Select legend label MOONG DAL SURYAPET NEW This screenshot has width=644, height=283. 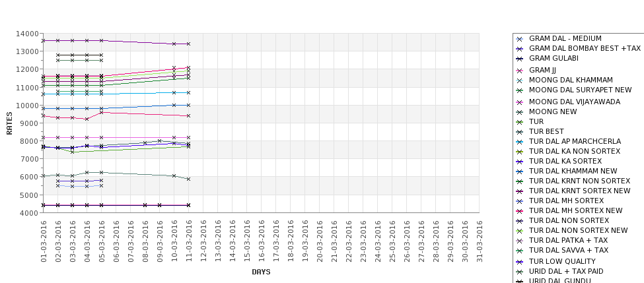(x=581, y=90)
